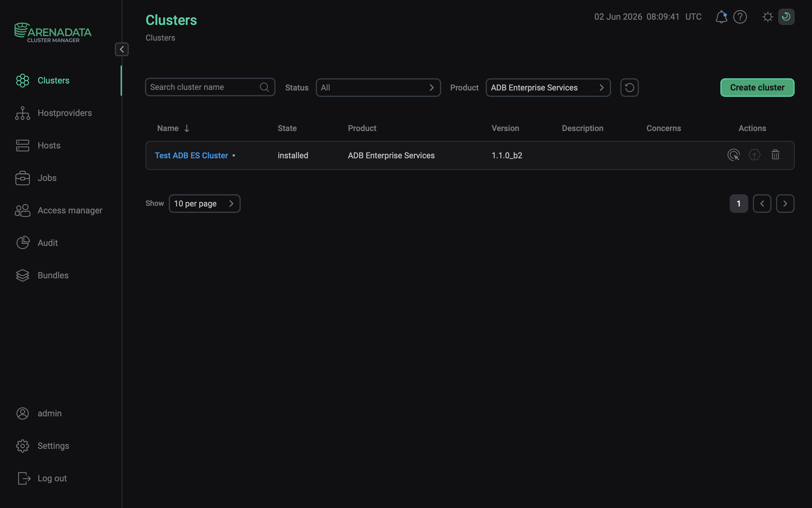Expand the Status All dropdown
The height and width of the screenshot is (508, 812).
coord(378,88)
